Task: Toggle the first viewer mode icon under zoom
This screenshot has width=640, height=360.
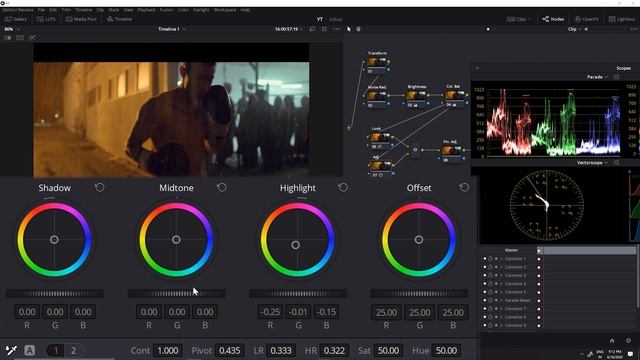Action: [7, 38]
